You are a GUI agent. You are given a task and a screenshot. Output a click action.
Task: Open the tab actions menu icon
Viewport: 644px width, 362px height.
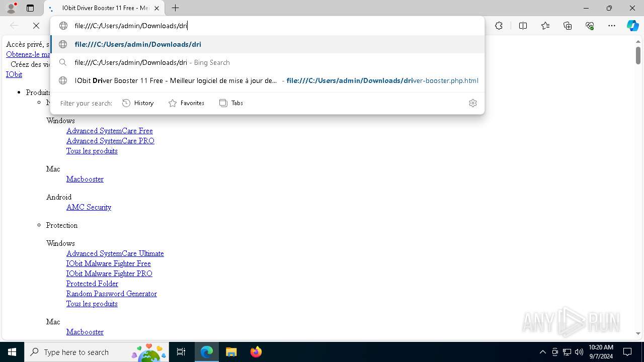(x=30, y=8)
